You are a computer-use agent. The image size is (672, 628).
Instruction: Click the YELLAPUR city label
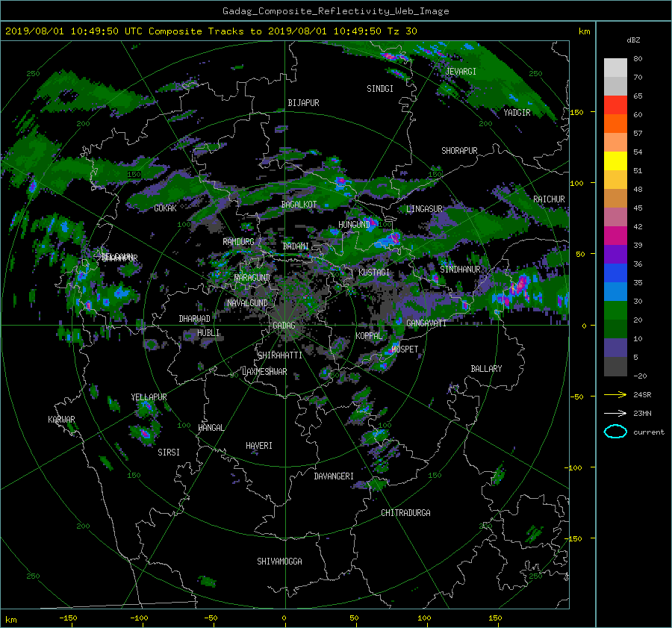click(149, 397)
